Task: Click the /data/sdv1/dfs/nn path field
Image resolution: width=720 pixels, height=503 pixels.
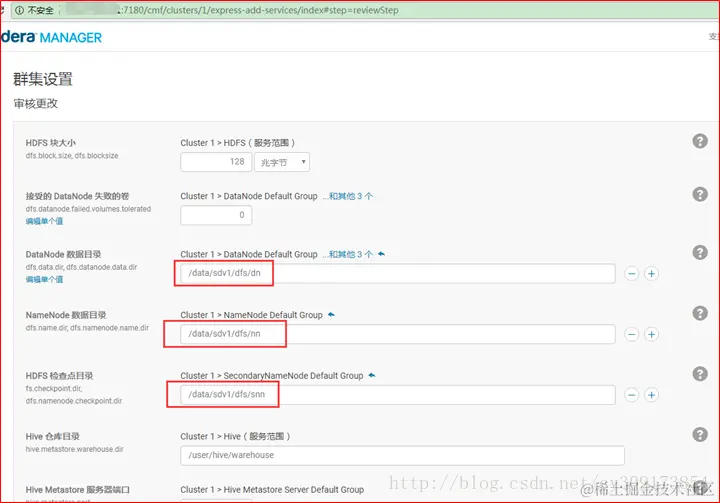Action: coord(398,334)
